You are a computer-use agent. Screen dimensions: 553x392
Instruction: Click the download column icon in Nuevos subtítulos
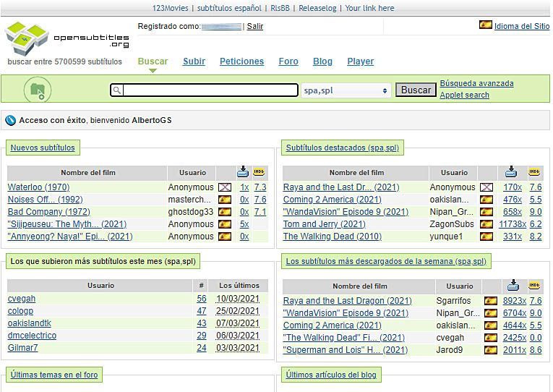243,172
